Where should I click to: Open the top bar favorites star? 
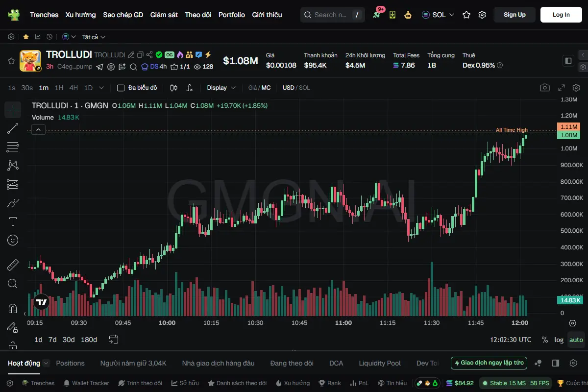point(466,15)
